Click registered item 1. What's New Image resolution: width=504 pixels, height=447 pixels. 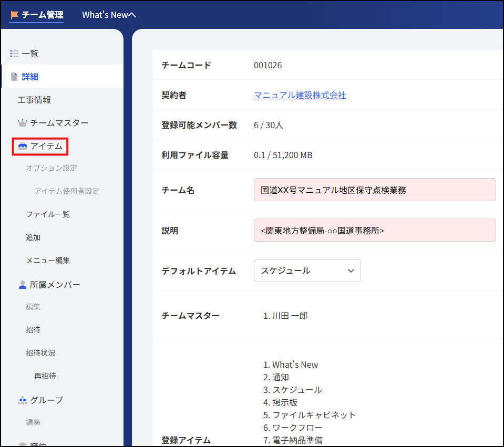point(291,365)
